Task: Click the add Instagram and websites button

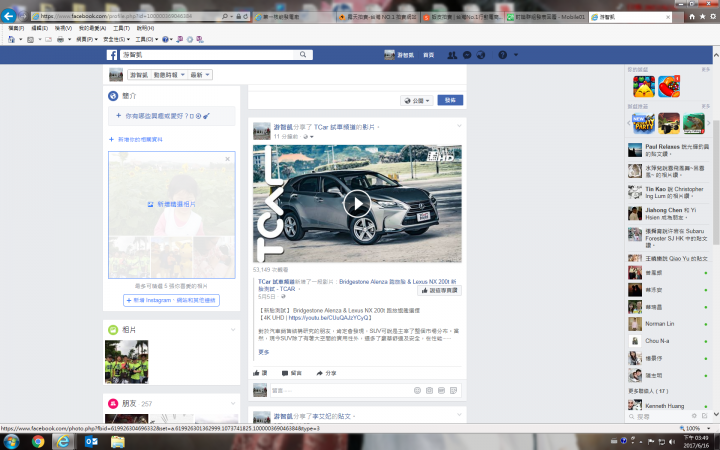Action: pyautogui.click(x=171, y=300)
